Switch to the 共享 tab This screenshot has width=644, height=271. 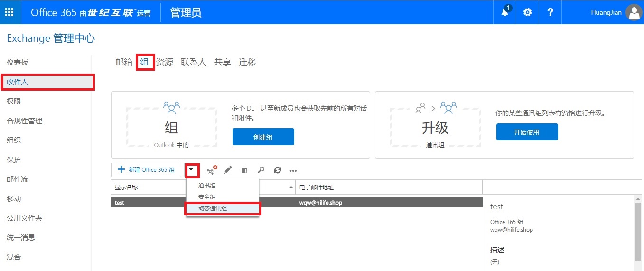coord(223,62)
